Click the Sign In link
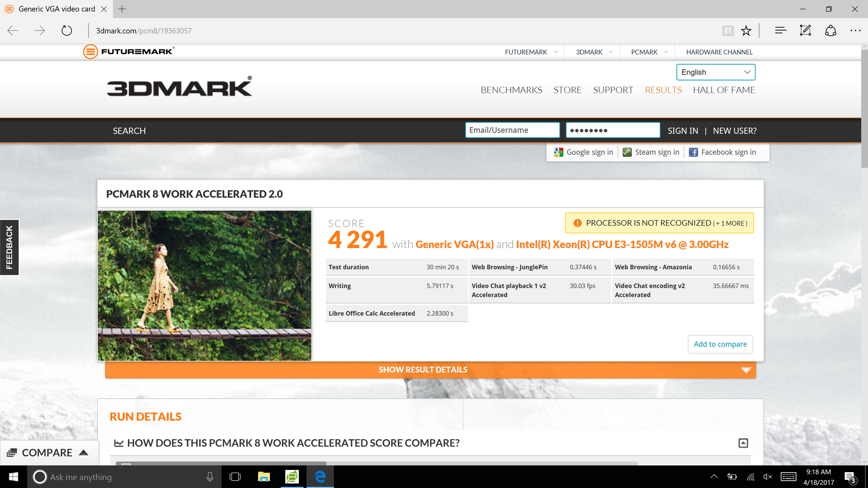Screen dimensions: 868x488 pos(683,131)
